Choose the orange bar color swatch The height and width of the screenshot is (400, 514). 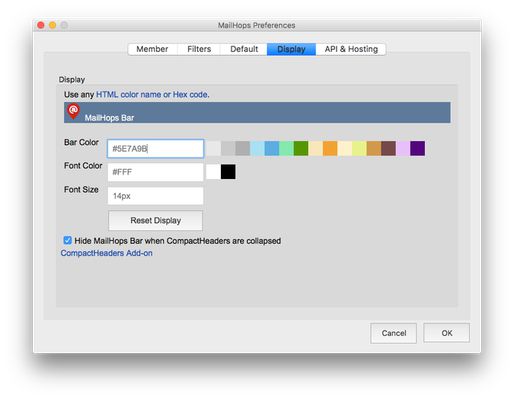(330, 148)
